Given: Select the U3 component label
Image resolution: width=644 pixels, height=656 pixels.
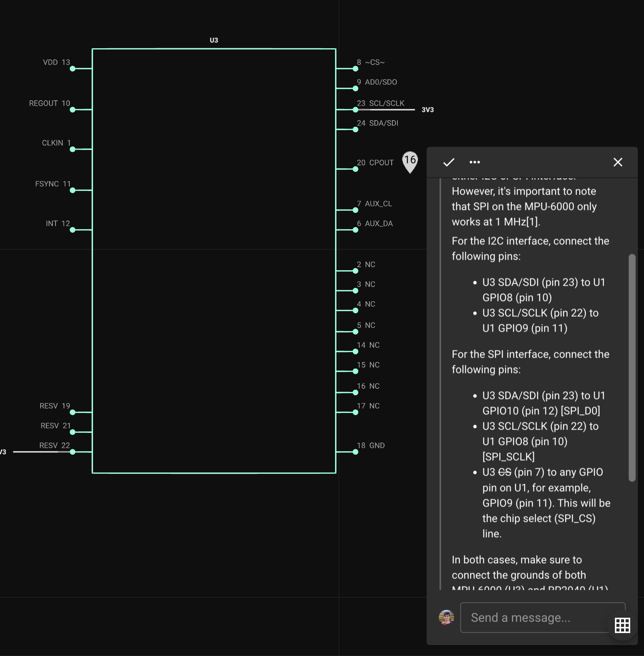Looking at the screenshot, I should pyautogui.click(x=214, y=40).
